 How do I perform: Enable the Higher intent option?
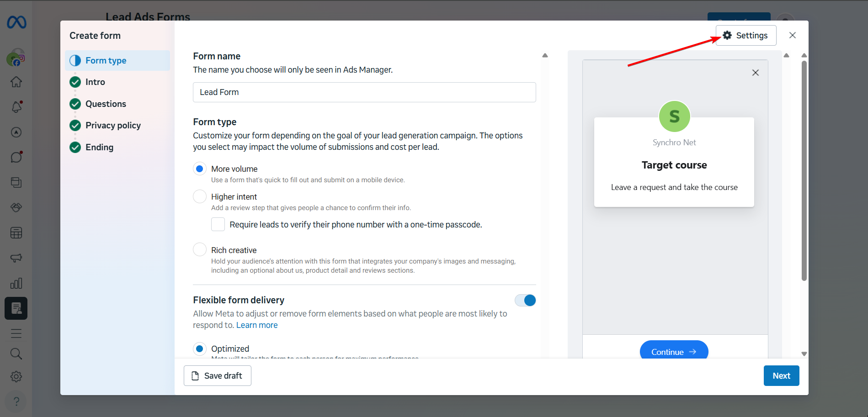(x=200, y=196)
